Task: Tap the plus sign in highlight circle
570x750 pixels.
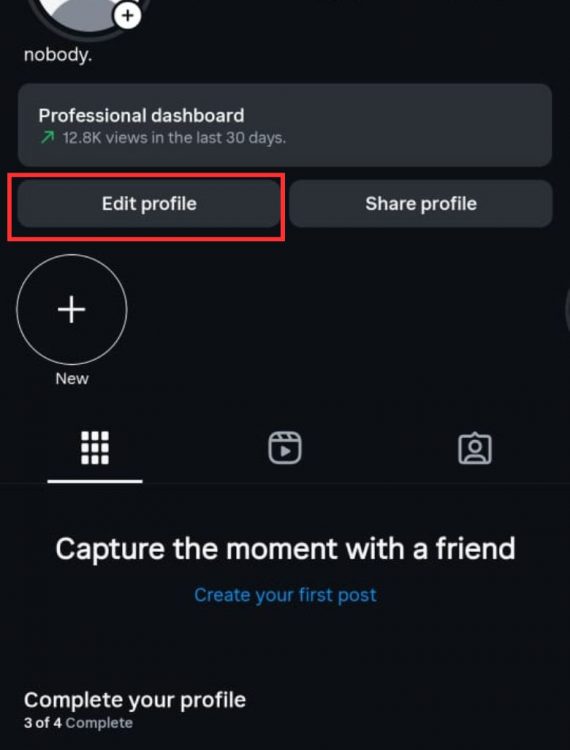Action: [x=72, y=309]
